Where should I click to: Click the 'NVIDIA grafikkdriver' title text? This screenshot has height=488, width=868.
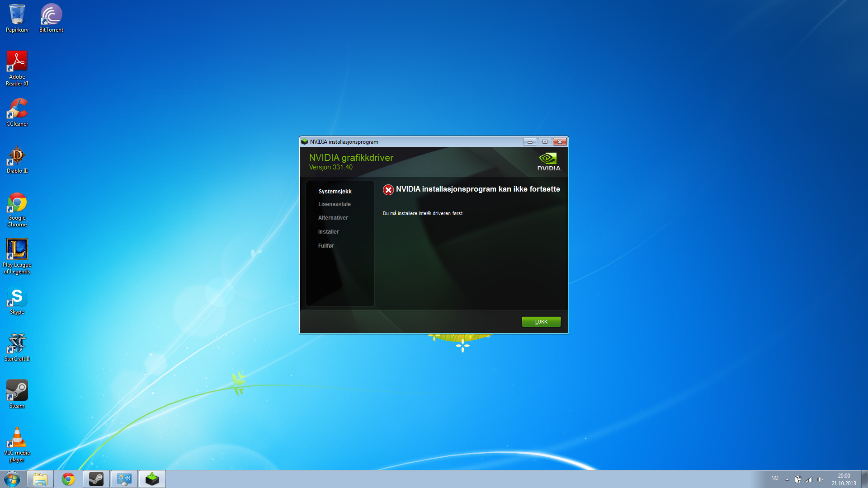pos(351,158)
